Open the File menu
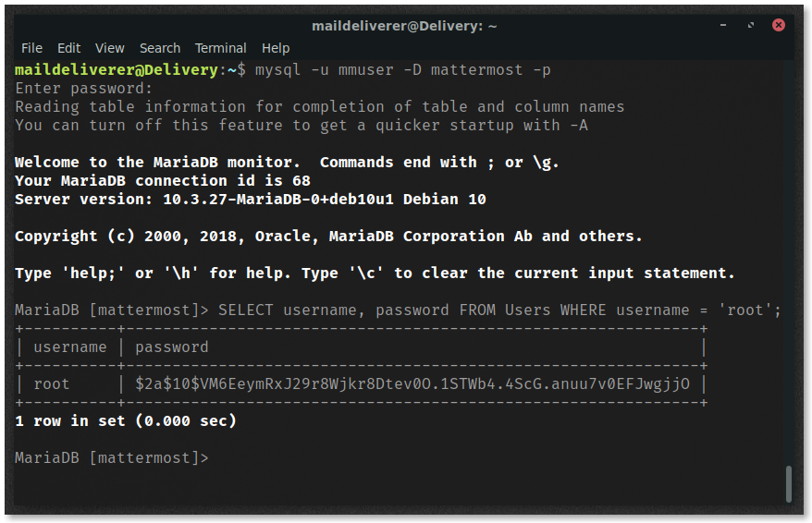This screenshot has height=523, width=812. (31, 48)
